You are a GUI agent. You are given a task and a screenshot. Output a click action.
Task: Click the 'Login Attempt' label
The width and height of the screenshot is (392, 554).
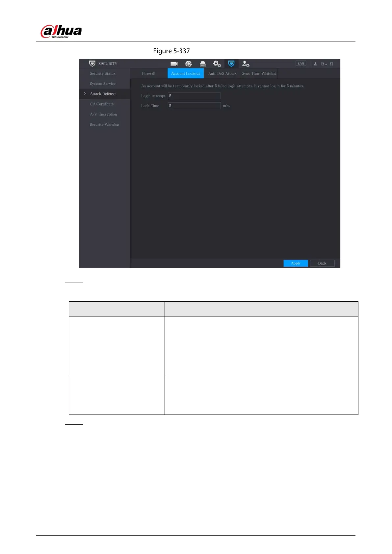[153, 96]
